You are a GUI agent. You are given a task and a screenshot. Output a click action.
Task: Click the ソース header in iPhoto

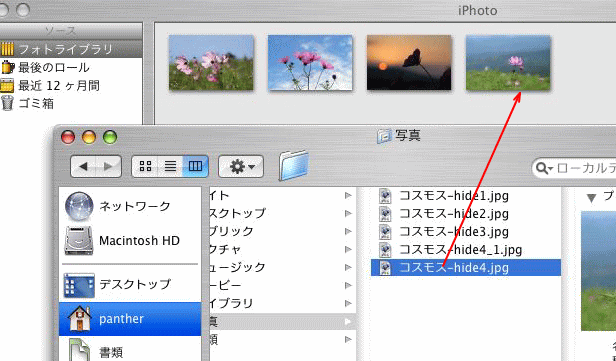[71, 31]
